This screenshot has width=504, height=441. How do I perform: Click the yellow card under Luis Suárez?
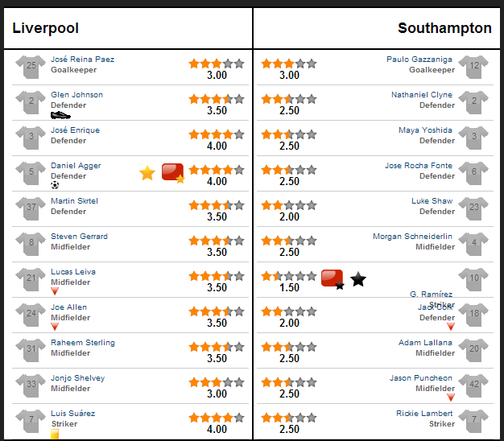tap(55, 434)
